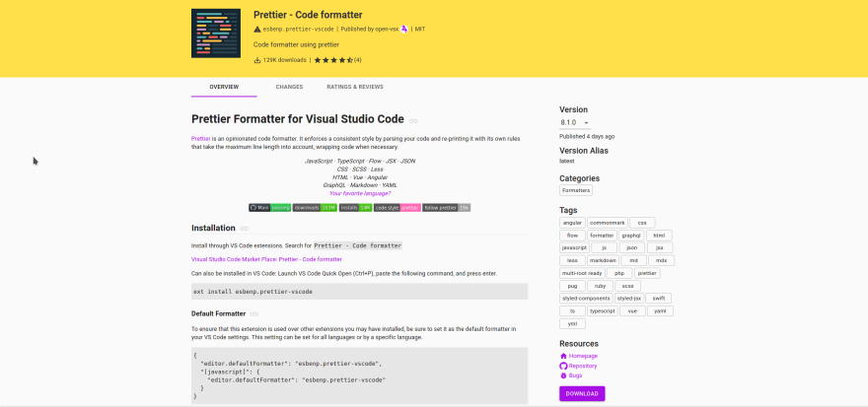Click the GitHub Main passing badge
Image resolution: width=868 pixels, height=407 pixels.
click(269, 208)
